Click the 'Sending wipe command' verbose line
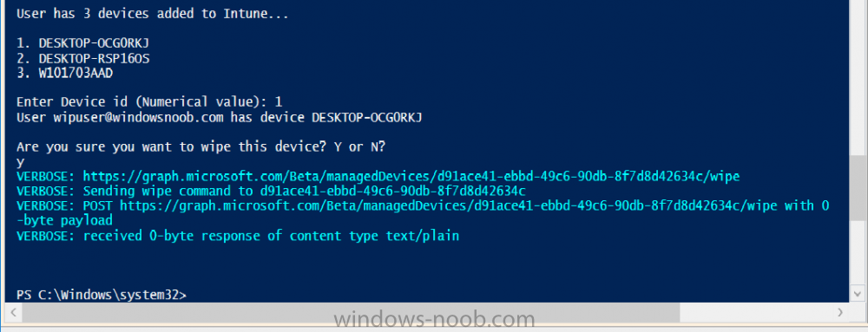The height and width of the screenshot is (332, 868). point(271,191)
